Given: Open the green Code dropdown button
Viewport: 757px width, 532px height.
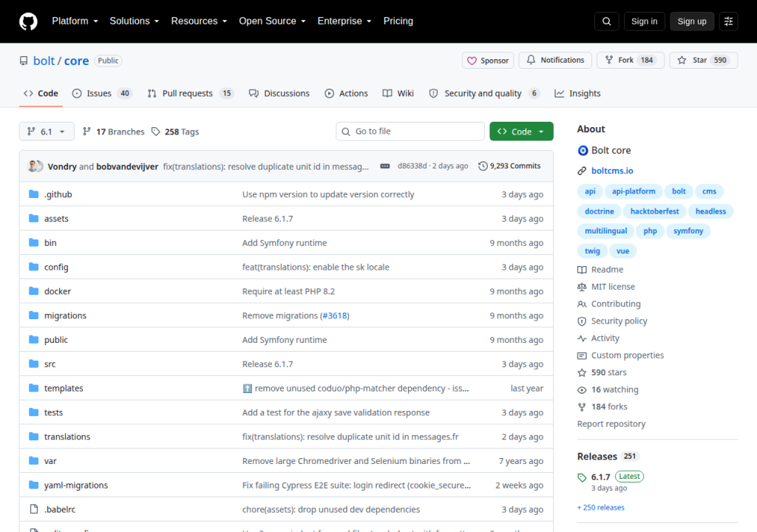Looking at the screenshot, I should (521, 132).
